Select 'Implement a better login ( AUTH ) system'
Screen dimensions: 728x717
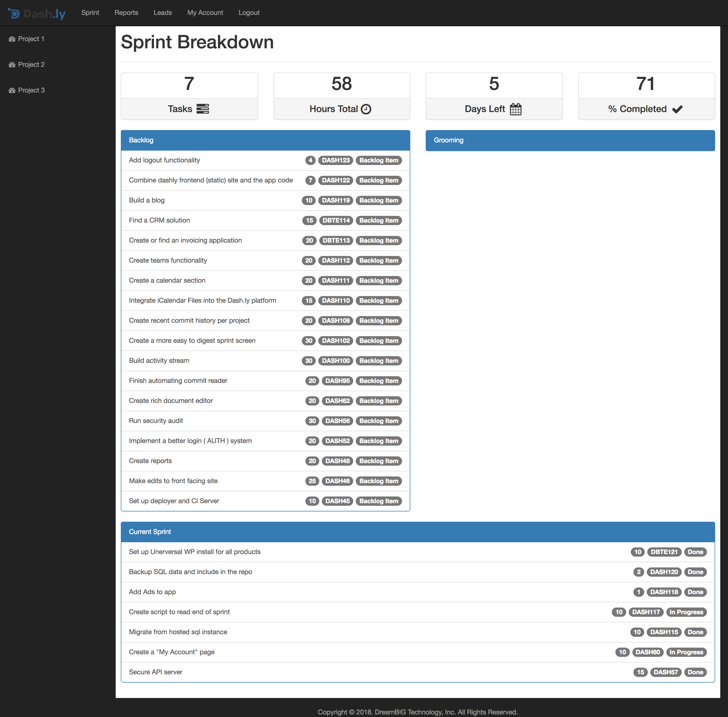pos(266,441)
